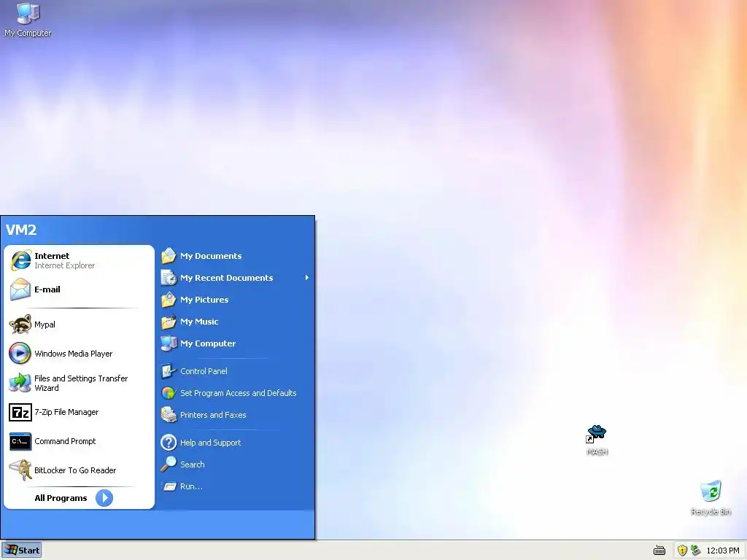
Task: Click the Start button
Action: pyautogui.click(x=21, y=551)
